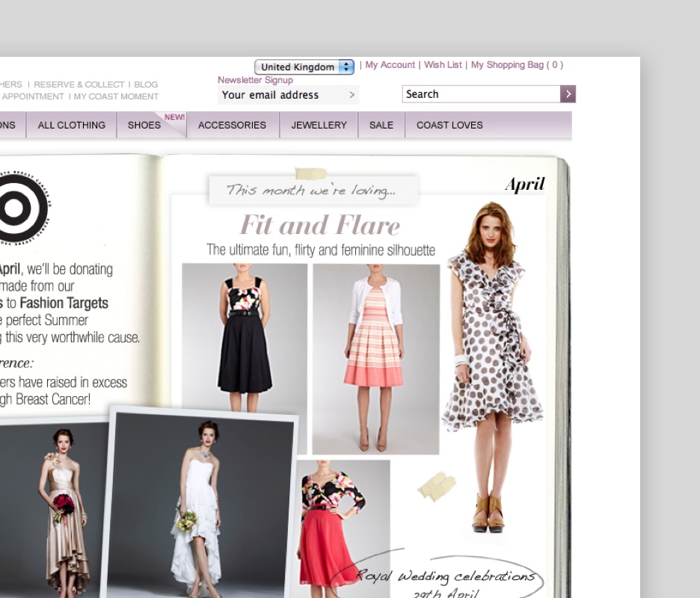This screenshot has width=700, height=598.
Task: Click into the Search text field
Action: (481, 94)
